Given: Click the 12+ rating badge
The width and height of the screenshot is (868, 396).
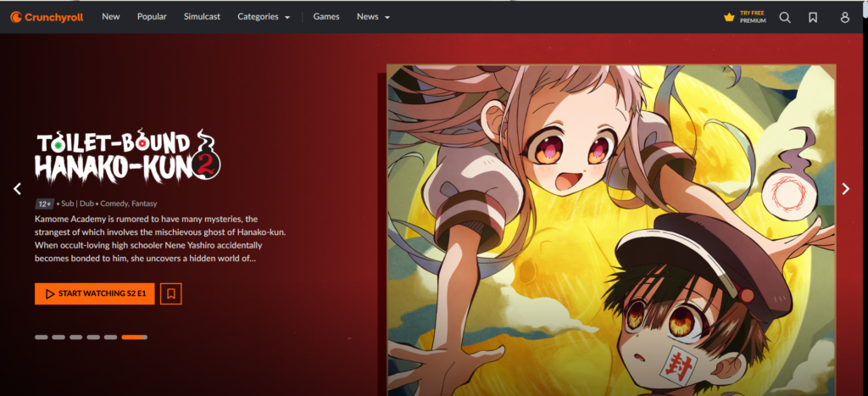Looking at the screenshot, I should coord(44,204).
